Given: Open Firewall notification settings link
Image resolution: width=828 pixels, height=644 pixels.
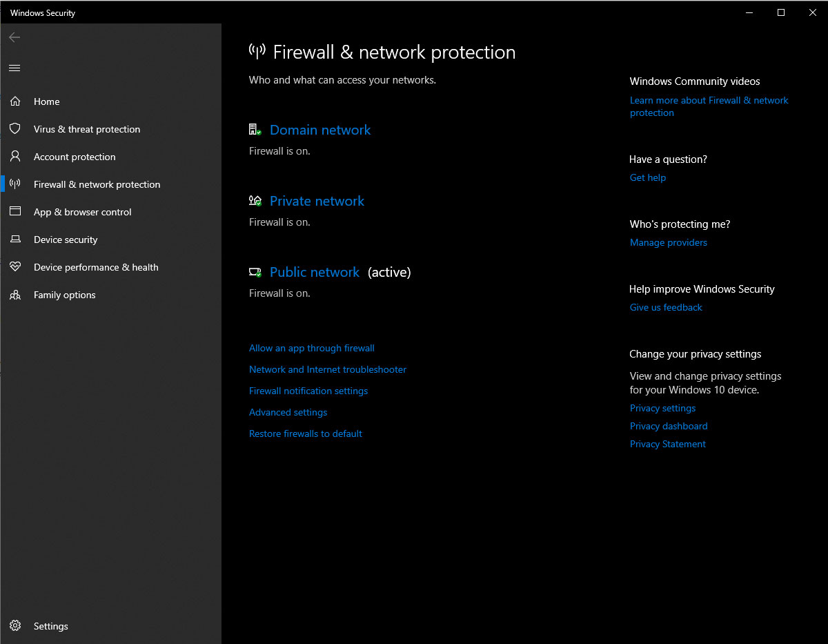Looking at the screenshot, I should (x=308, y=391).
